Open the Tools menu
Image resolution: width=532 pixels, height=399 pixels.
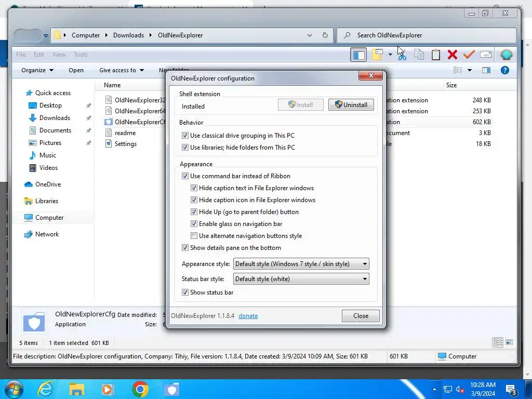point(81,54)
